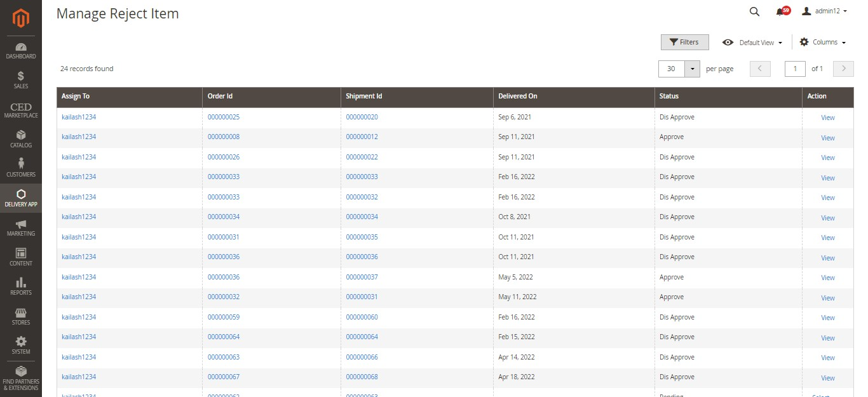
Task: Sort by the Delivered On column header
Action: tap(518, 97)
